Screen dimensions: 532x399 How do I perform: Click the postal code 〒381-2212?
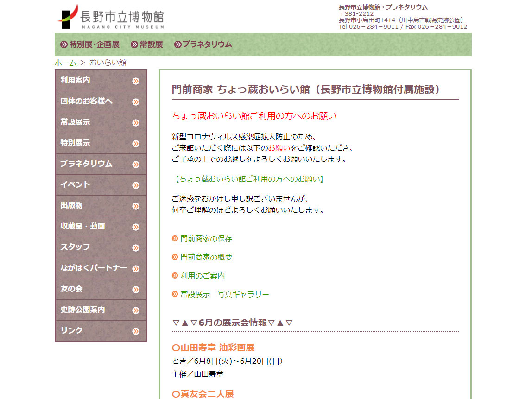pyautogui.click(x=356, y=14)
